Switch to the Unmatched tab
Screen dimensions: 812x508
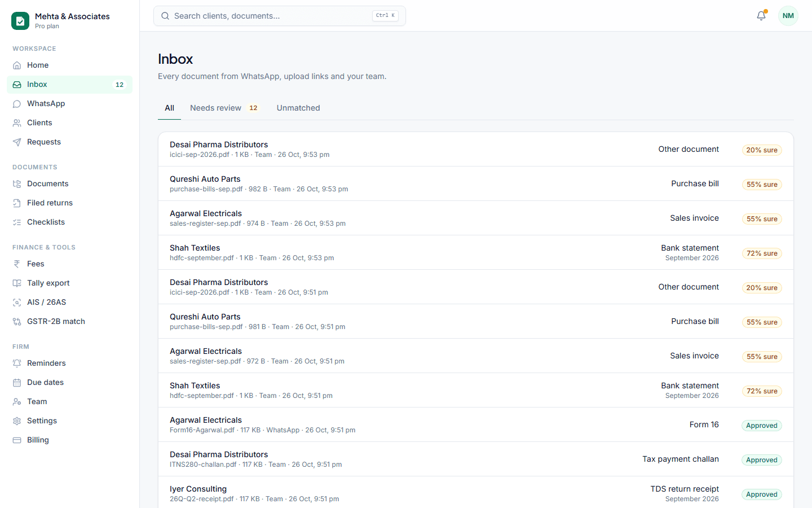click(298, 108)
